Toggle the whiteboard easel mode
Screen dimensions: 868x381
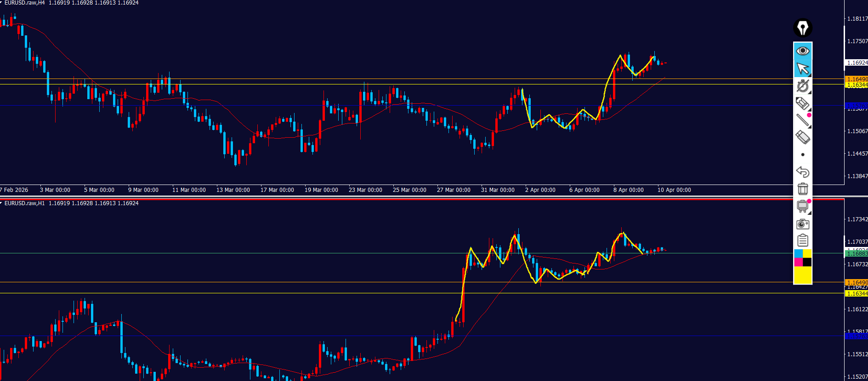802,206
